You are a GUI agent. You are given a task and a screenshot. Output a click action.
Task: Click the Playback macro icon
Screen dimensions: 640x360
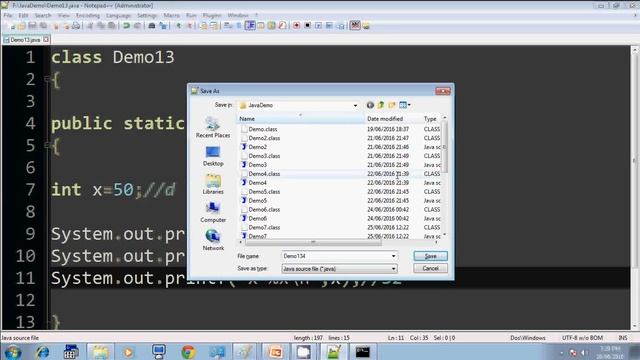(x=318, y=26)
